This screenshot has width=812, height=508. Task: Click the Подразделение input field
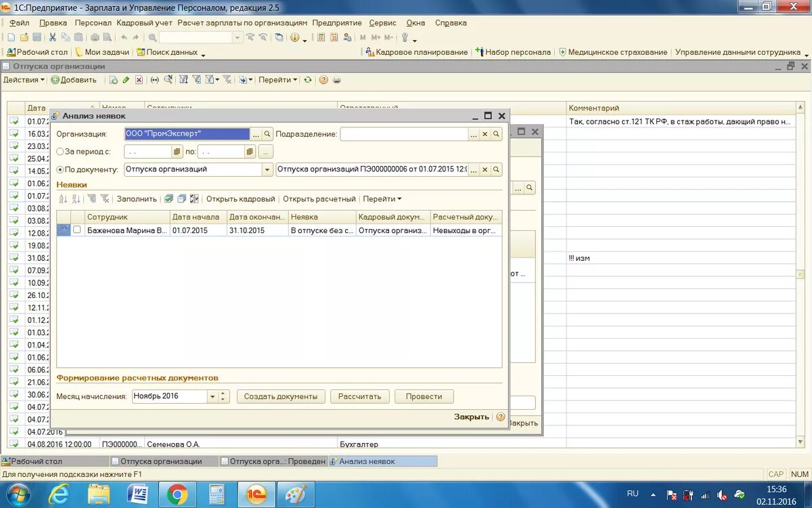(405, 134)
